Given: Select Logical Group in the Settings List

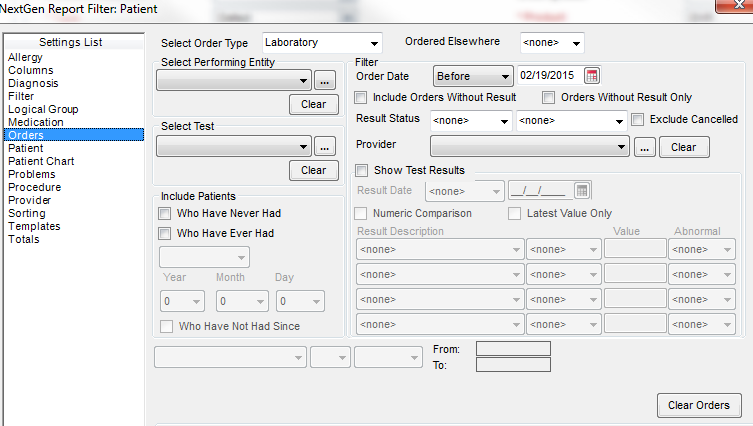Looking at the screenshot, I should [x=43, y=109].
